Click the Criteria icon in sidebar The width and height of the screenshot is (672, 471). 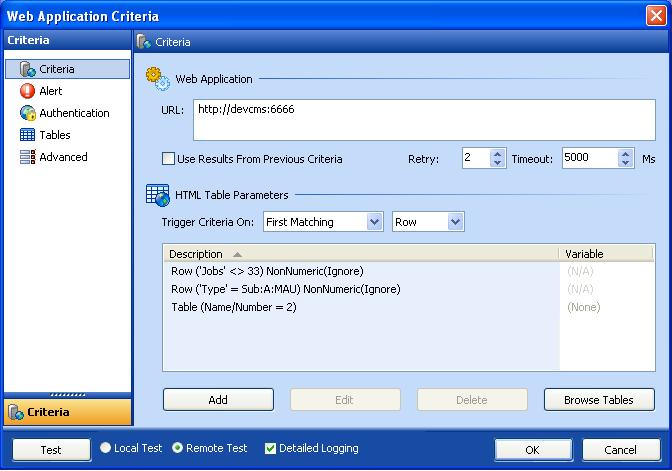point(27,69)
